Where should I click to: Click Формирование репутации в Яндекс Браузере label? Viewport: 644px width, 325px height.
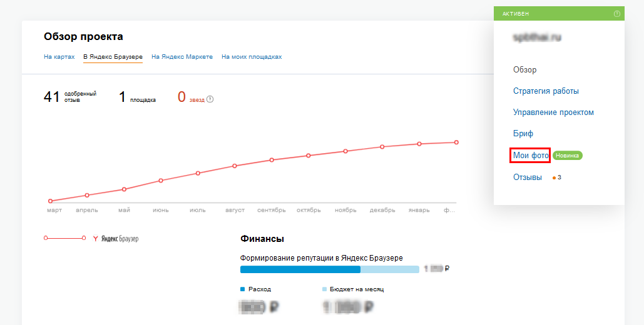tap(322, 258)
